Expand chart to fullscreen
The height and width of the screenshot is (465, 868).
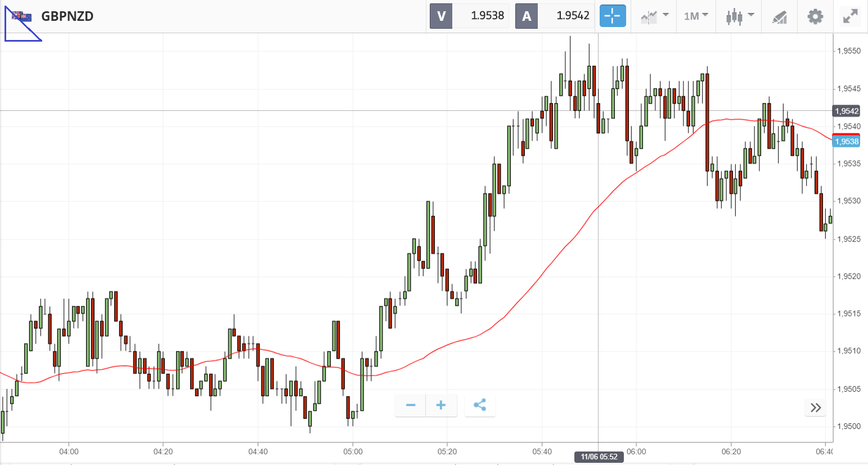click(850, 16)
